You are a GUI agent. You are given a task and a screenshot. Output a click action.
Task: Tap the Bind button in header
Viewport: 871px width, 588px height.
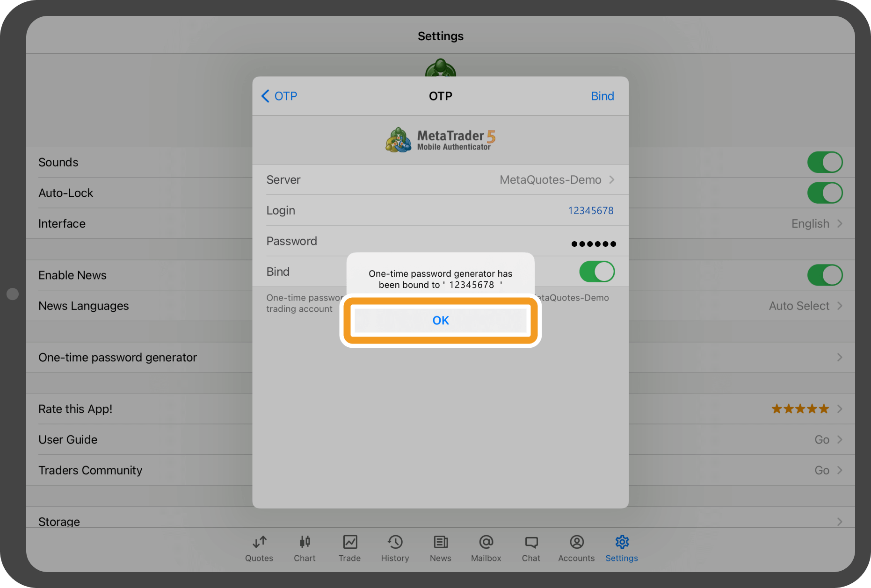click(x=602, y=96)
